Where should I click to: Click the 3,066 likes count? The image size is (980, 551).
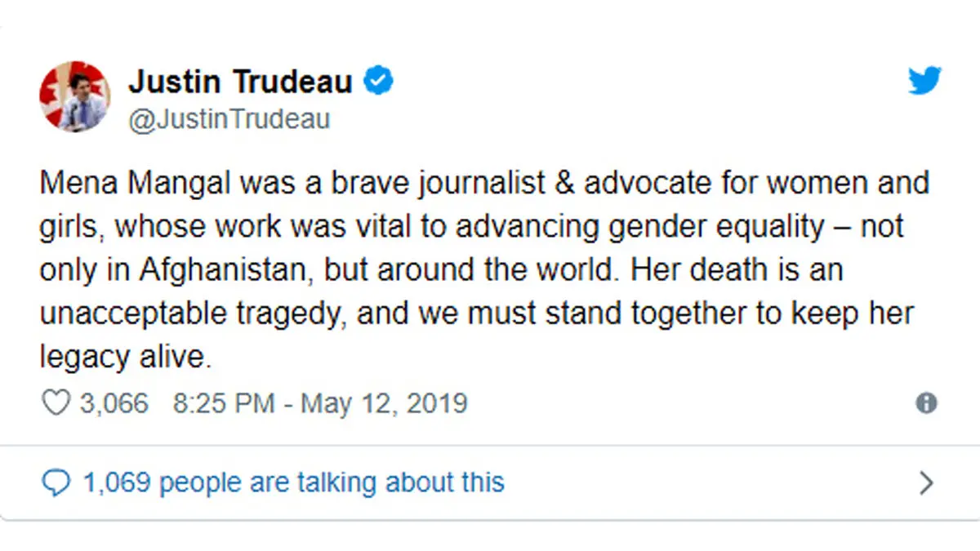pos(114,403)
